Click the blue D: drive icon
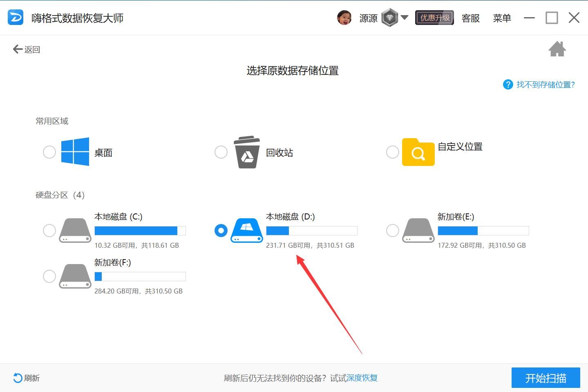The image size is (588, 392). (247, 231)
